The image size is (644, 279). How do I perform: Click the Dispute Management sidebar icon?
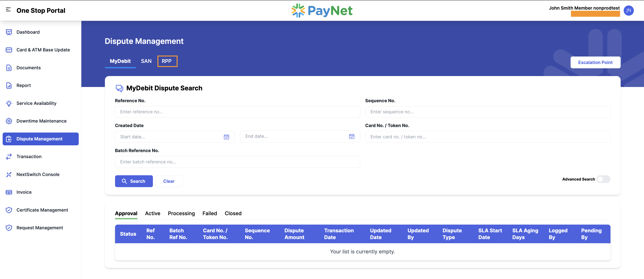(x=9, y=139)
